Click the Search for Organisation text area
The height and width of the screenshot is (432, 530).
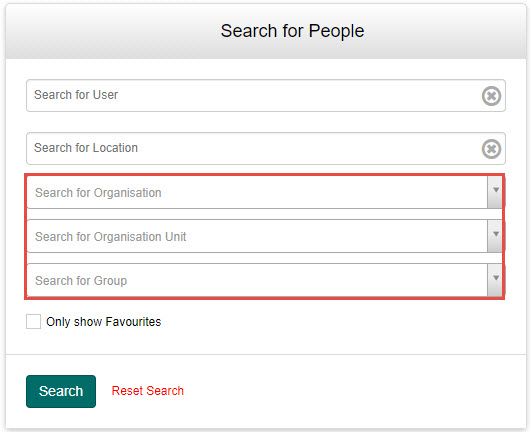tap(257, 192)
